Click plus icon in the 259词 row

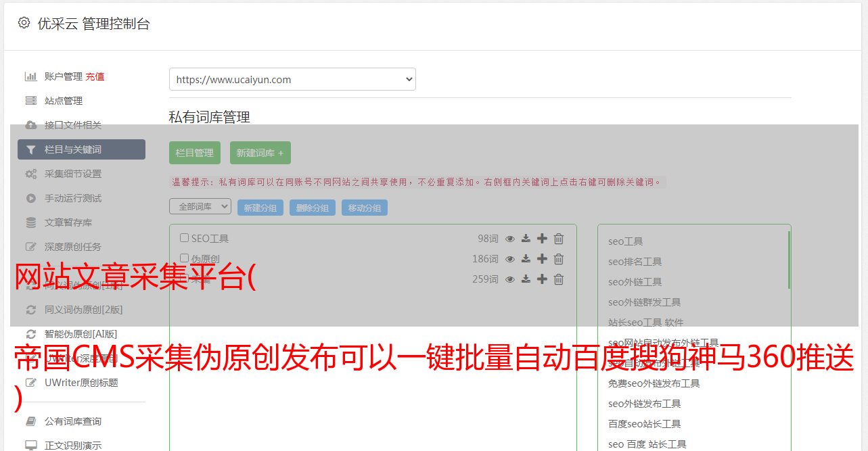click(542, 279)
